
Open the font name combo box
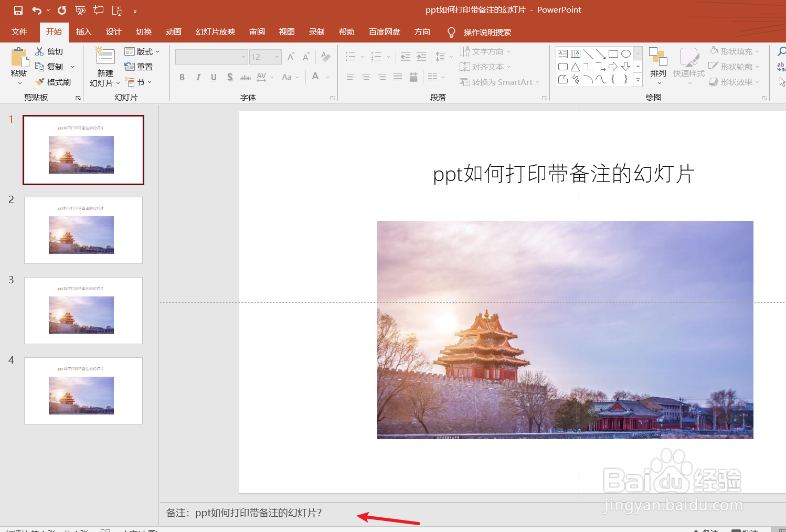(x=211, y=57)
